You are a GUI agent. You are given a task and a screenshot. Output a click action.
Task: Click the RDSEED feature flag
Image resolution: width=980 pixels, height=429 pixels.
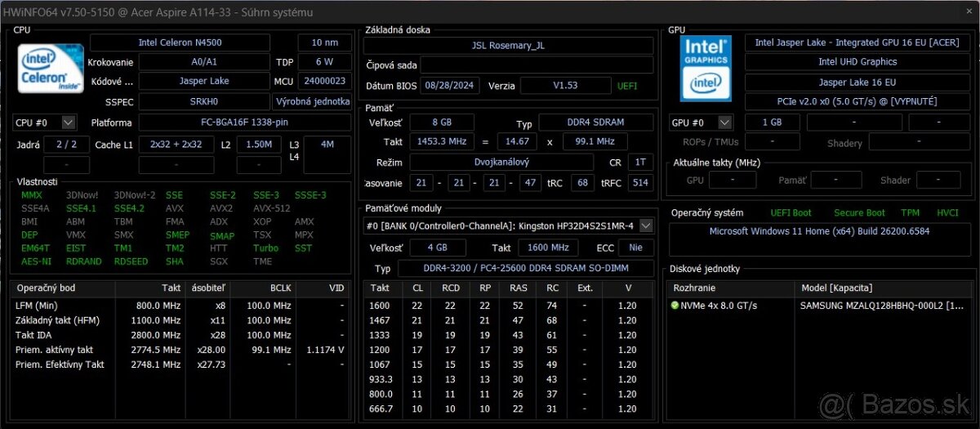click(131, 261)
